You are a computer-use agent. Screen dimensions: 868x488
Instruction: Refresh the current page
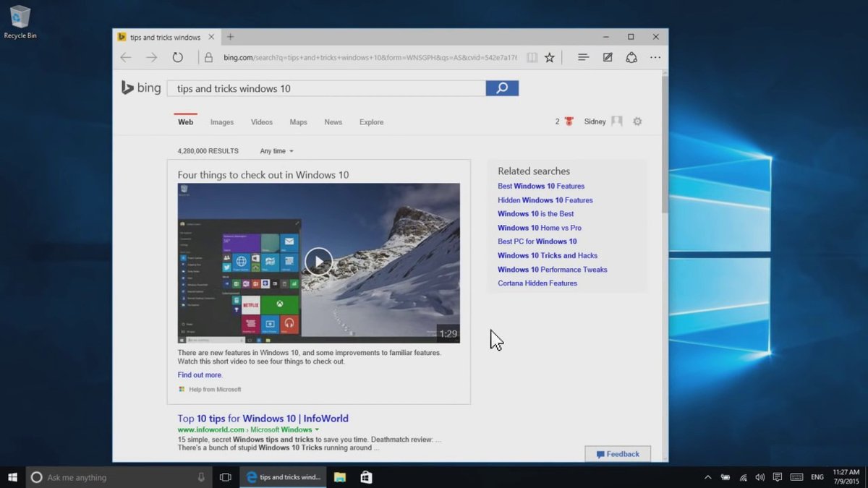tap(178, 57)
